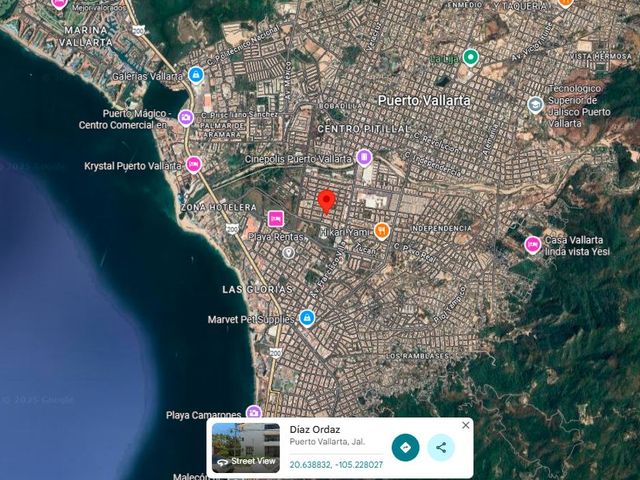The image size is (640, 480).
Task: Click the Marina Vallarta area label
Action: (x=86, y=36)
